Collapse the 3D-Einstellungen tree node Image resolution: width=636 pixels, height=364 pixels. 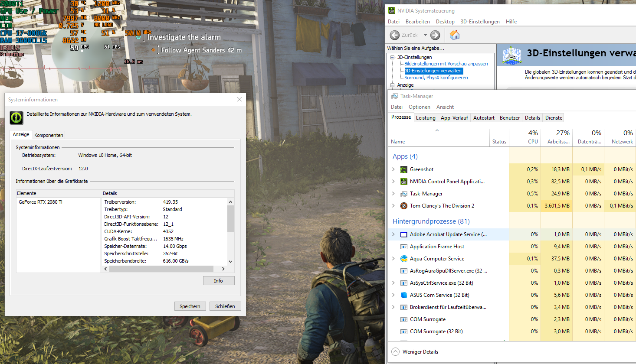393,57
